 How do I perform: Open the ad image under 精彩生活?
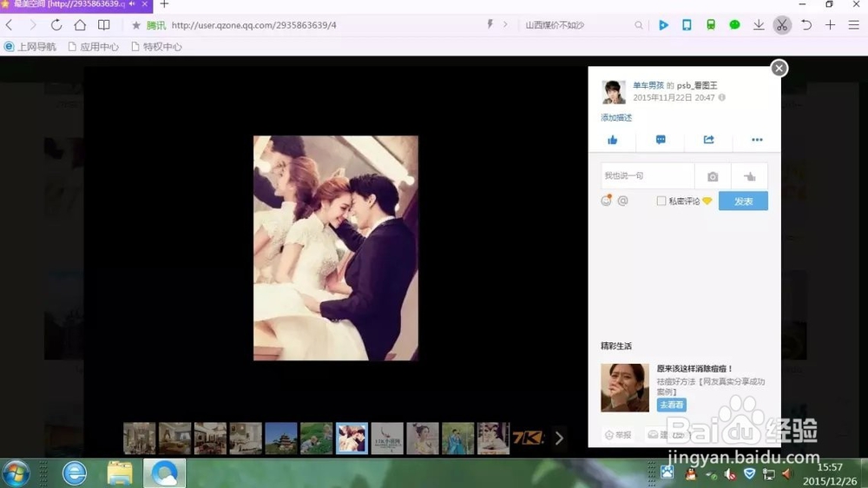pyautogui.click(x=624, y=388)
